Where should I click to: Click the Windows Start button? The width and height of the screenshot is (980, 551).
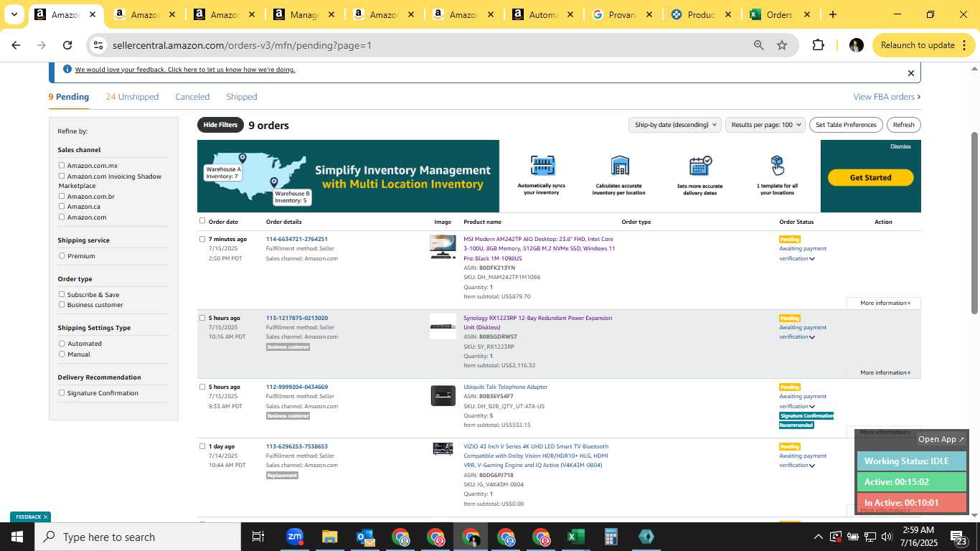click(x=17, y=537)
